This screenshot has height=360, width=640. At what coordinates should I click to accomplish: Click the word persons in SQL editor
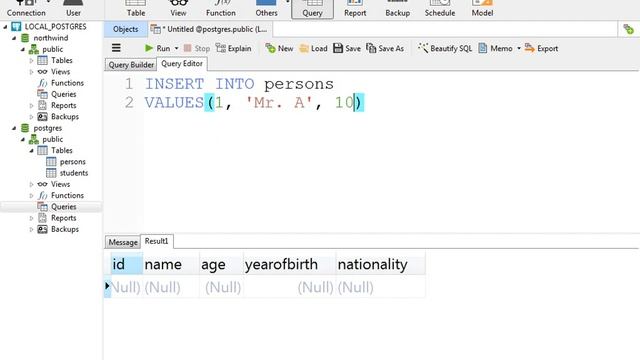[x=299, y=84]
